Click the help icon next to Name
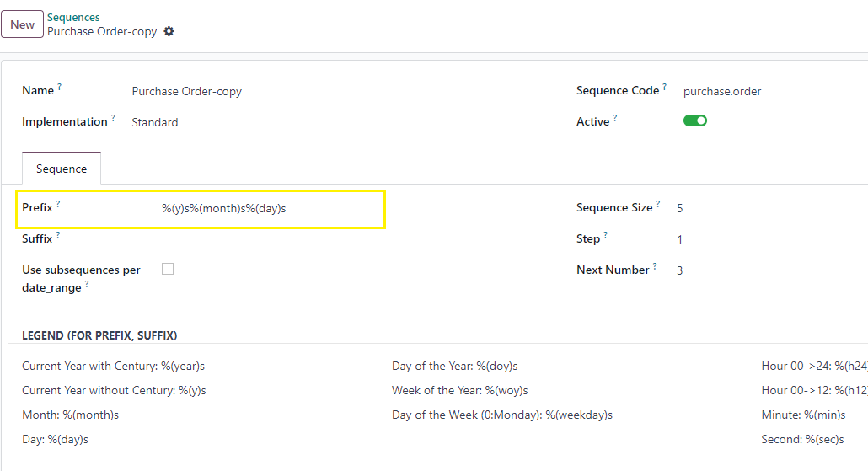This screenshot has width=868, height=471. coord(59,86)
